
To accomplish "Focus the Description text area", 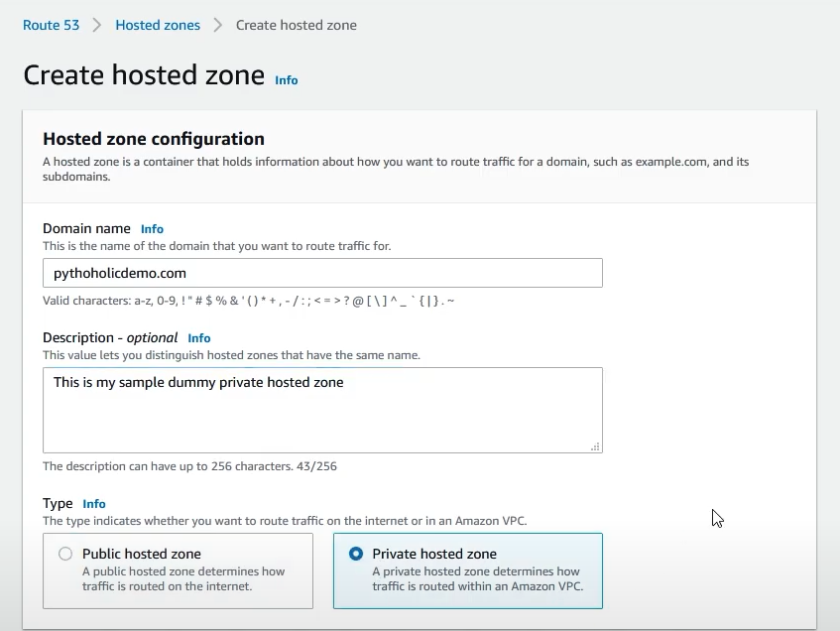I will click(x=322, y=410).
